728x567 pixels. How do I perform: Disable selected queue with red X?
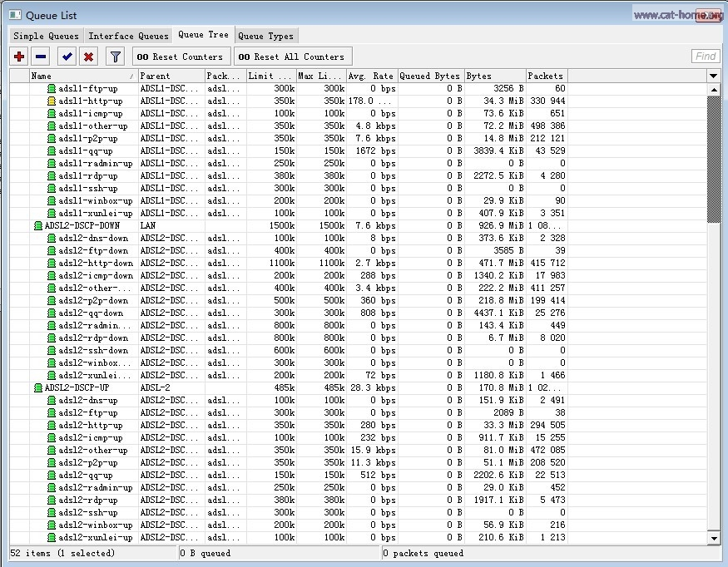(88, 57)
